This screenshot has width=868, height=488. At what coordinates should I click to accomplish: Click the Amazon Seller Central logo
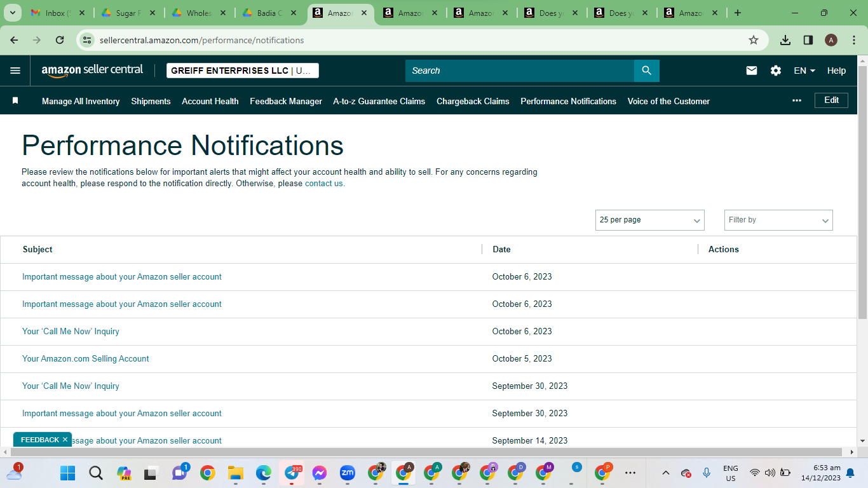tap(92, 71)
